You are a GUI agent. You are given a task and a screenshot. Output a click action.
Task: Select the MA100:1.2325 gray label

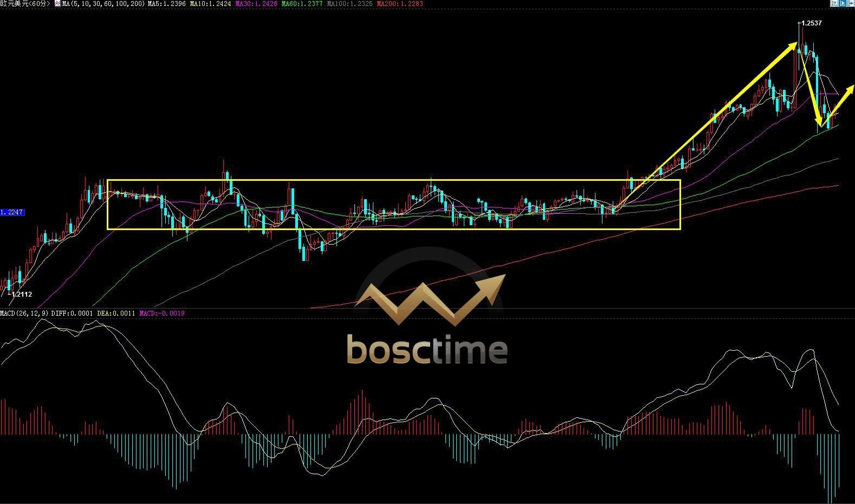coord(349,3)
